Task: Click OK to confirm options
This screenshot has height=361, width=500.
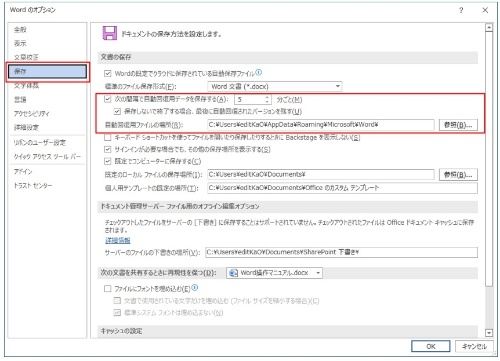Action: point(431,346)
